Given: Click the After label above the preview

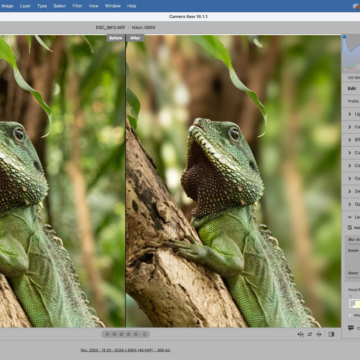Looking at the screenshot, I should pyautogui.click(x=135, y=38).
